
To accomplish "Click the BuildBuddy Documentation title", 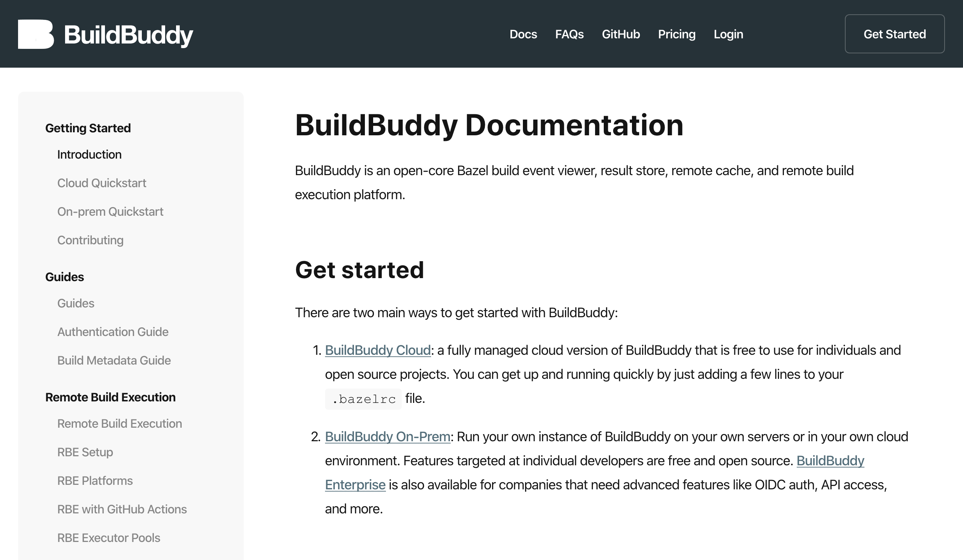I will 489,125.
